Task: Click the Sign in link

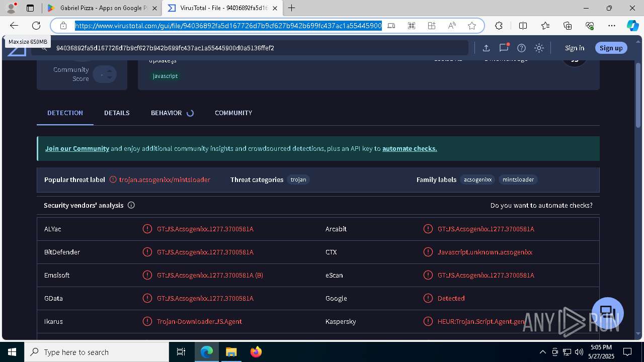Action: click(x=575, y=48)
